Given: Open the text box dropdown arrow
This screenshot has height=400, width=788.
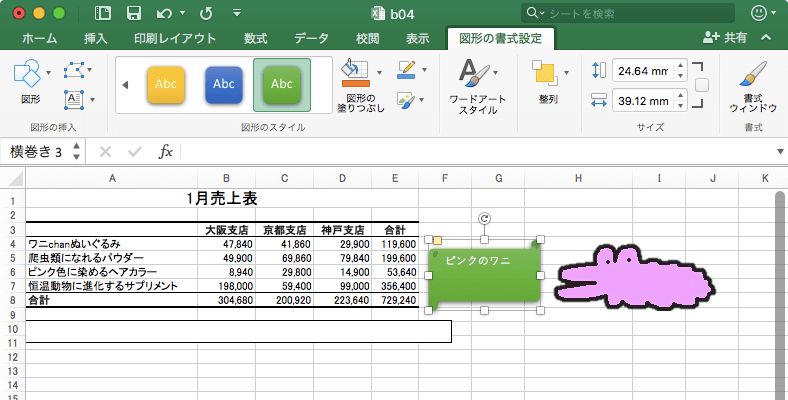Looking at the screenshot, I should [92, 99].
